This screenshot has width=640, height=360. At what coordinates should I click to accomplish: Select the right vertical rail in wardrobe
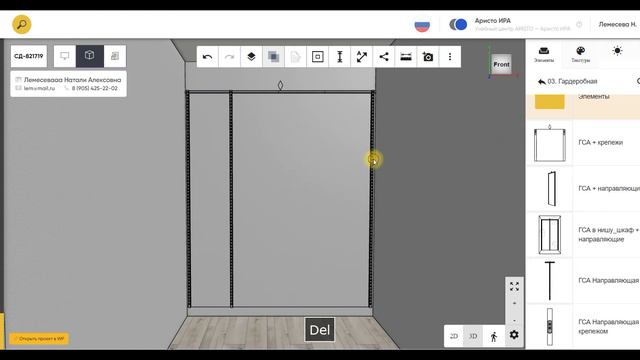(x=371, y=199)
